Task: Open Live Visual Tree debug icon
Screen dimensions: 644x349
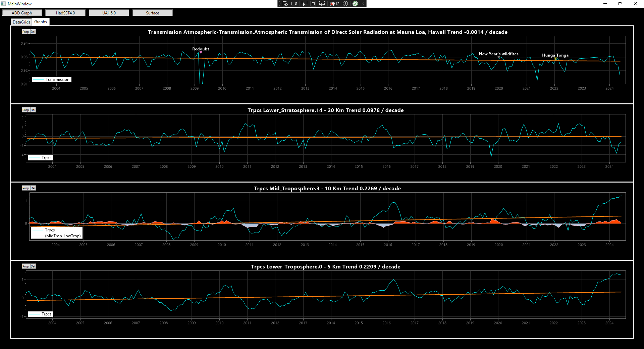Action: point(285,4)
